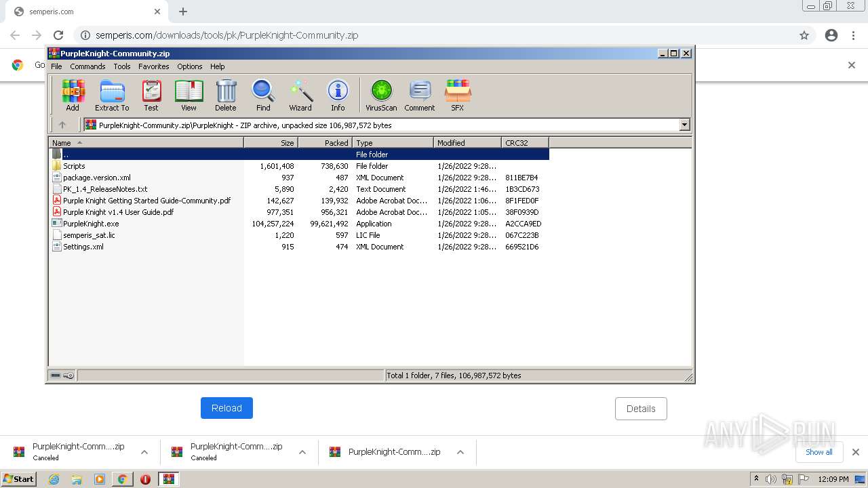Select the Scripts folder row
Viewport: 868px width, 488px height.
pos(299,166)
